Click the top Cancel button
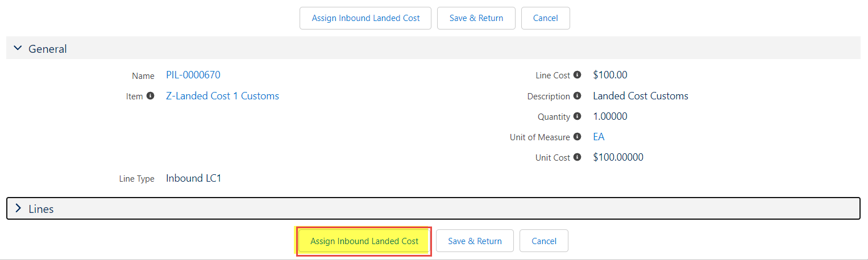This screenshot has height=260, width=868. click(x=546, y=18)
